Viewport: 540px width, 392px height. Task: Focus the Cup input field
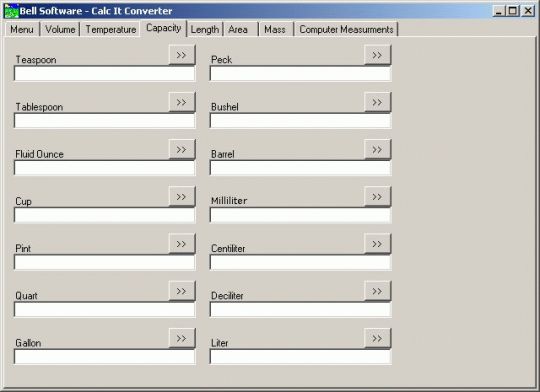104,215
